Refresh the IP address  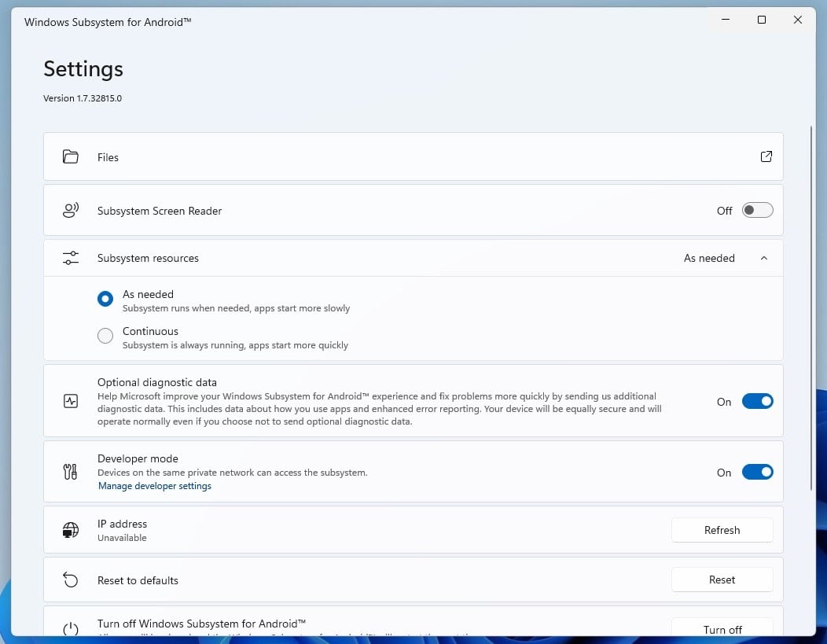click(x=722, y=529)
